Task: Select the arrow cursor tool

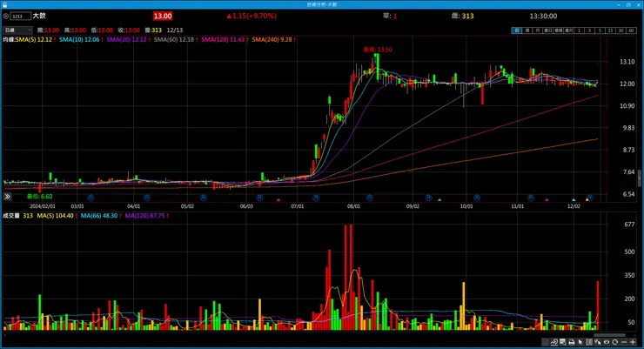Action: (580, 342)
